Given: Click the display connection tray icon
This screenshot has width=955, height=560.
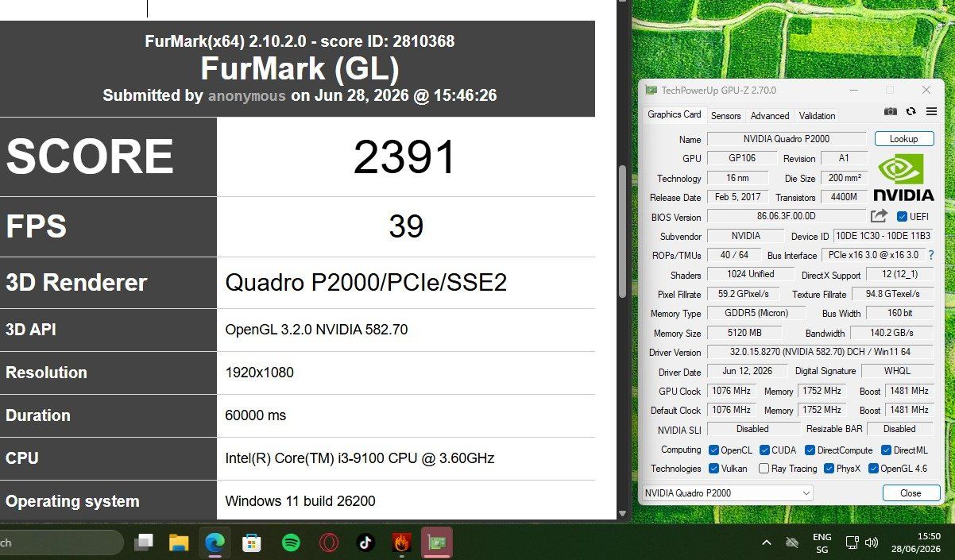Looking at the screenshot, I should (x=852, y=543).
